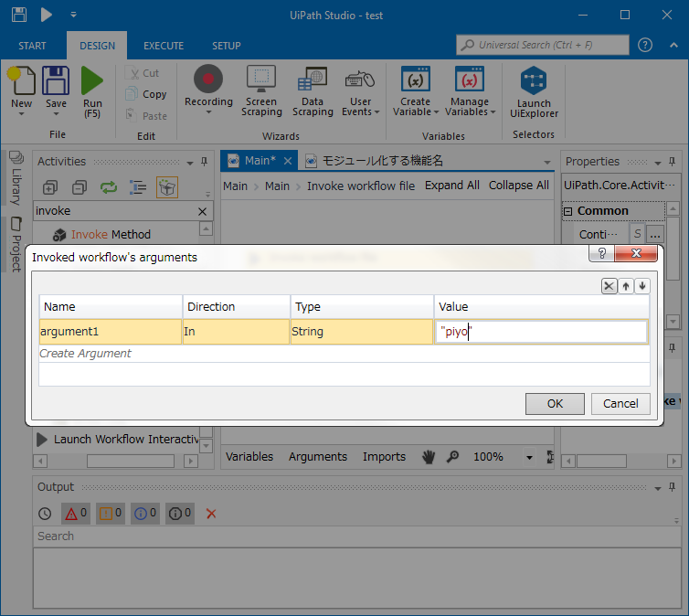Toggle error messages filter in Output
This screenshot has height=616, width=689.
(x=76, y=514)
